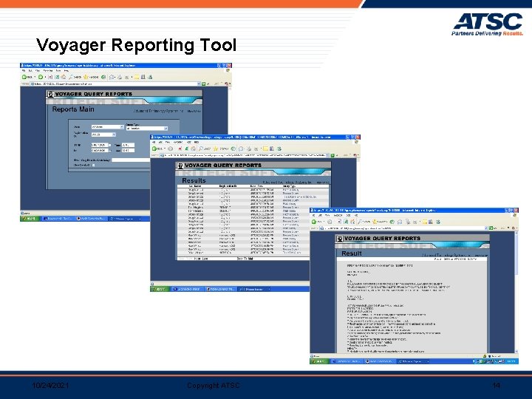Viewport: 532px width, 399px height.
Task: Click From date field in Reports Main form
Action: tap(100, 146)
